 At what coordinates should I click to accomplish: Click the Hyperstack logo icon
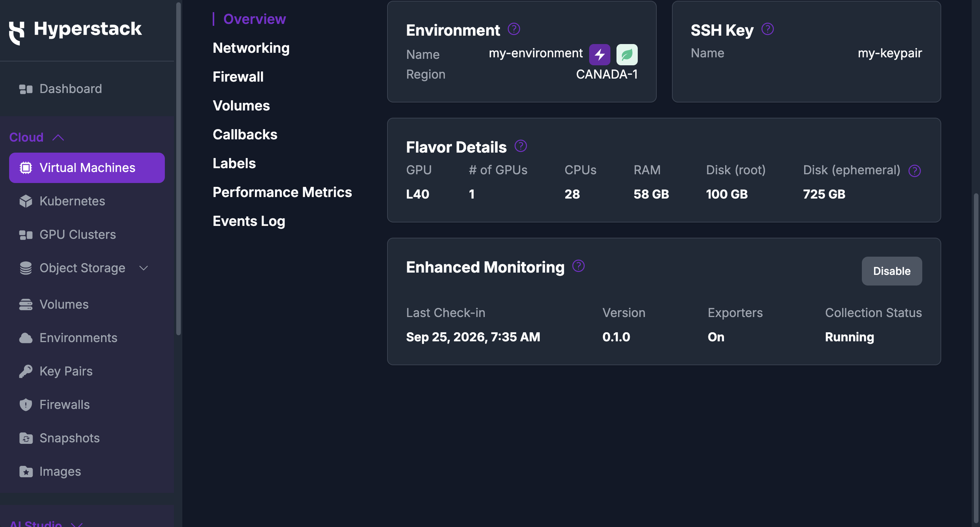17,33
